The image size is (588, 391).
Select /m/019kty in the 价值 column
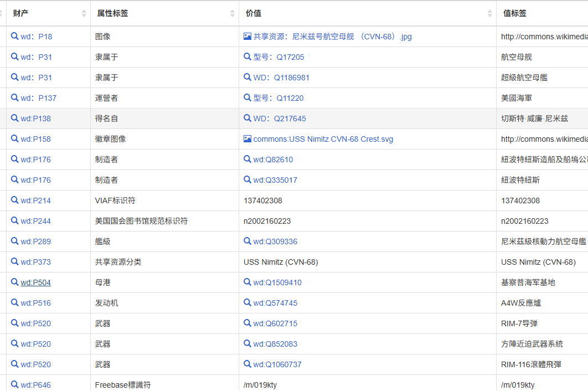click(260, 385)
